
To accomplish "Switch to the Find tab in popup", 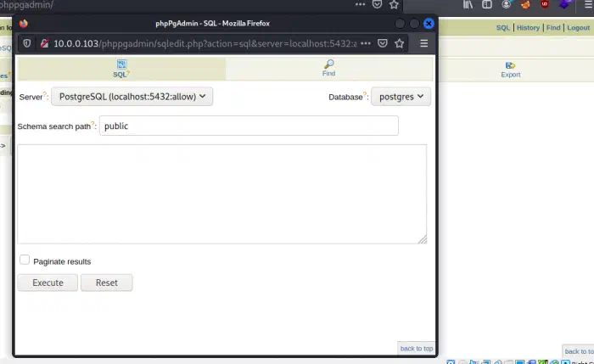I will (x=329, y=69).
